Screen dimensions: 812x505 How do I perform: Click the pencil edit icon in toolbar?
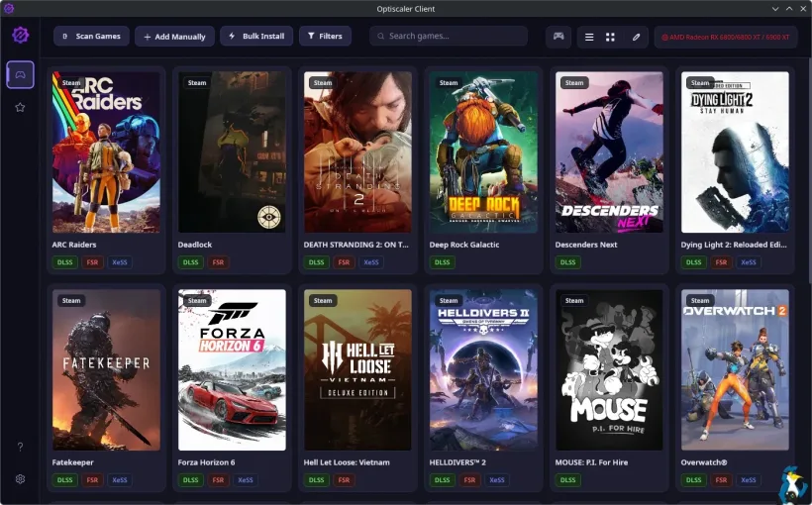(x=636, y=37)
